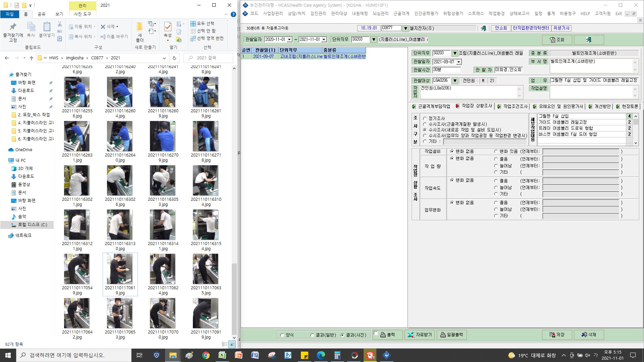Click the 안소희 link button
644x362 pixels.
pyautogui.click(x=501, y=28)
